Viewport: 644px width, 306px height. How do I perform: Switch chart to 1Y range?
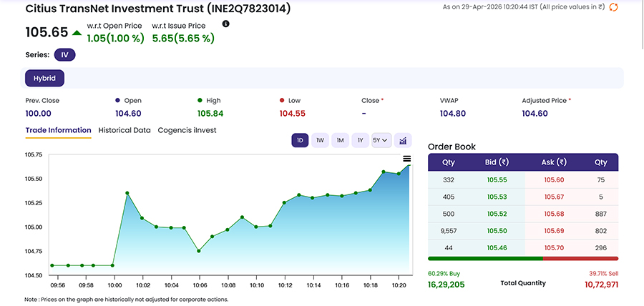[360, 141]
